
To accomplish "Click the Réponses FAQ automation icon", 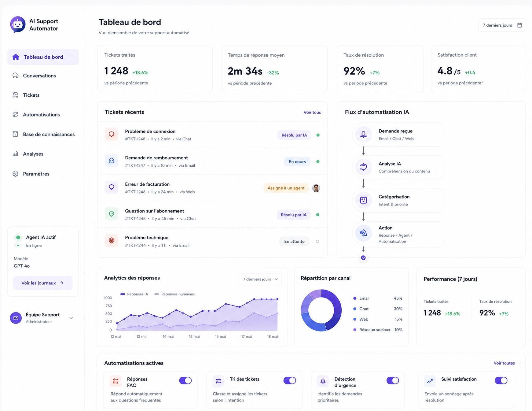I will pyautogui.click(x=116, y=381).
